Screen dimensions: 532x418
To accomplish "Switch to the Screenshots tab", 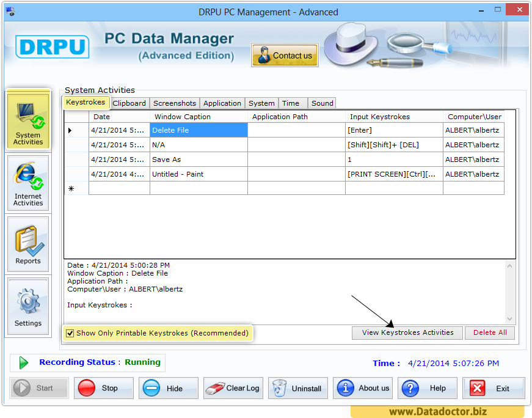I will [175, 103].
